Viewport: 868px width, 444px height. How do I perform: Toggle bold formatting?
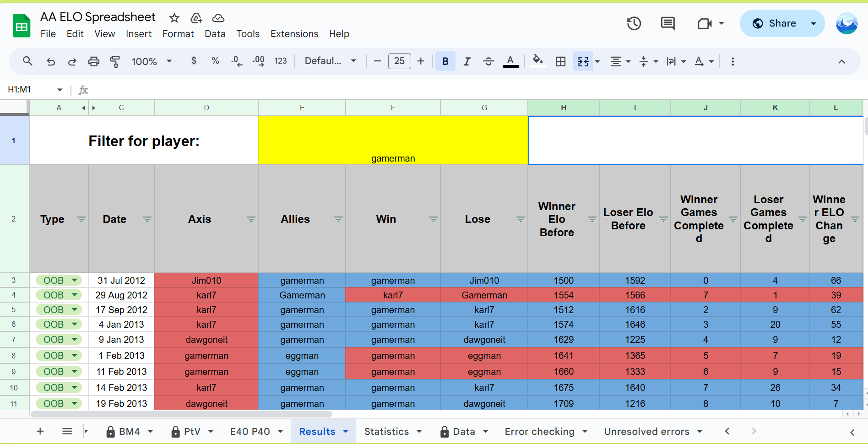click(445, 61)
